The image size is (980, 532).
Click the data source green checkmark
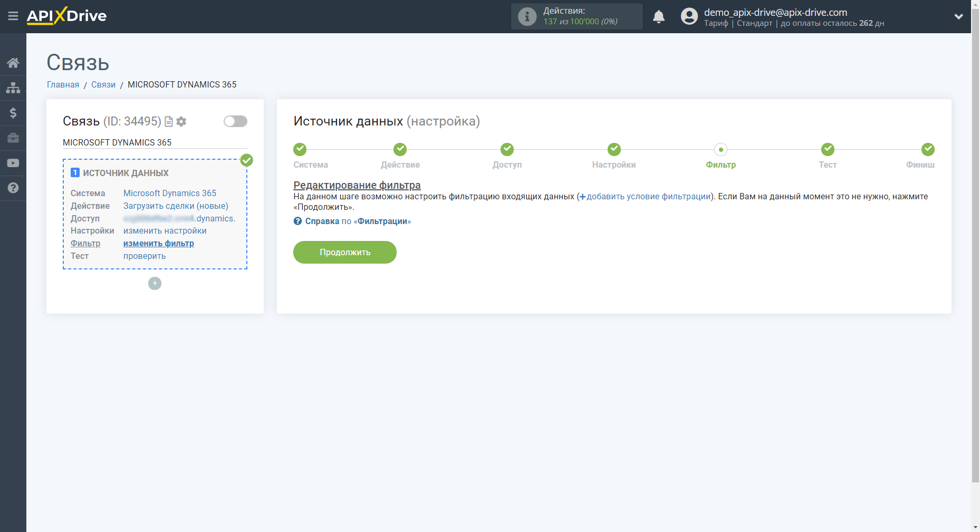[x=246, y=160]
